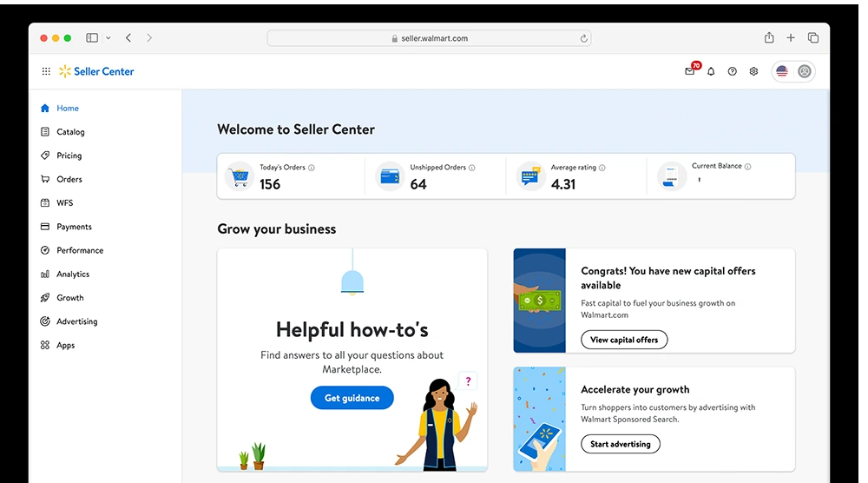Viewport: 868px width, 483px height.
Task: Click the Accelerate your growth card title
Action: 635,389
